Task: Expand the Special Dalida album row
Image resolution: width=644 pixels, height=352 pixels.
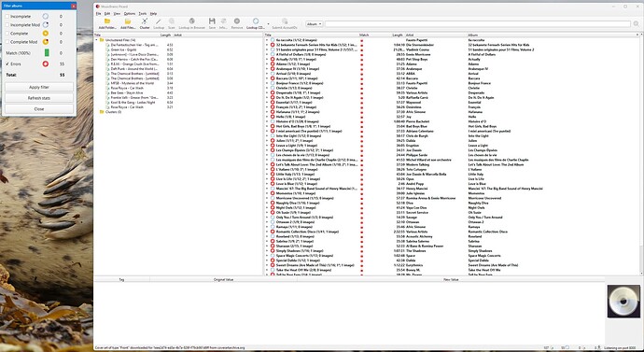Action: click(x=267, y=260)
